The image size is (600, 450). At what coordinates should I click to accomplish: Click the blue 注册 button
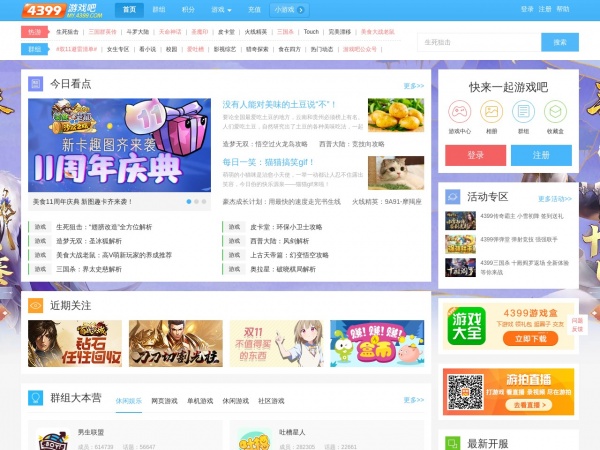click(541, 155)
